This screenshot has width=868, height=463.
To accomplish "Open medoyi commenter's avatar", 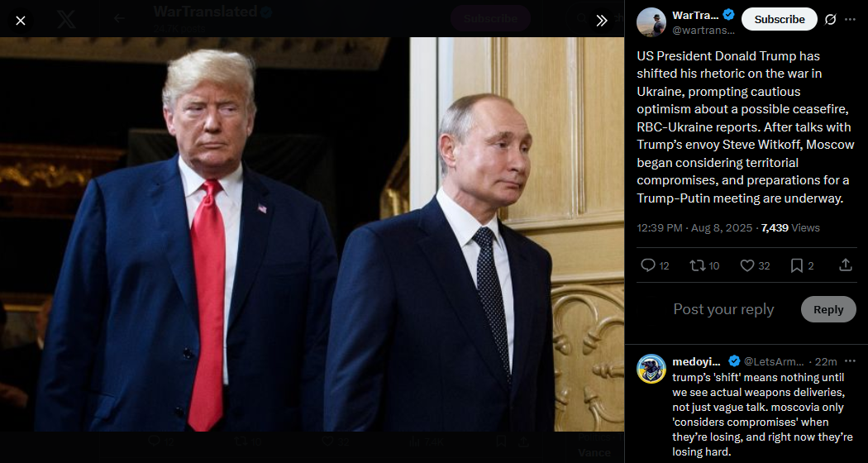I will pyautogui.click(x=651, y=369).
